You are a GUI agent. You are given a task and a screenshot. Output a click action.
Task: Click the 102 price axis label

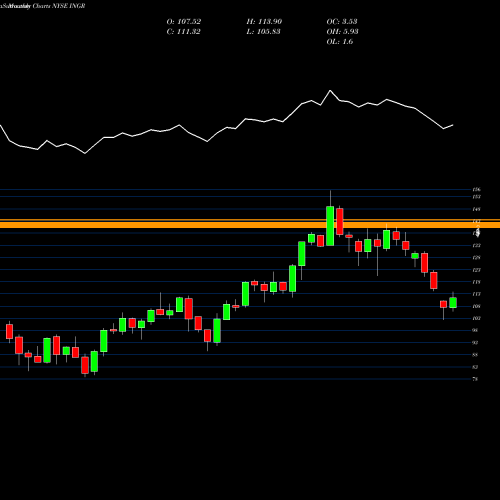tap(476, 318)
